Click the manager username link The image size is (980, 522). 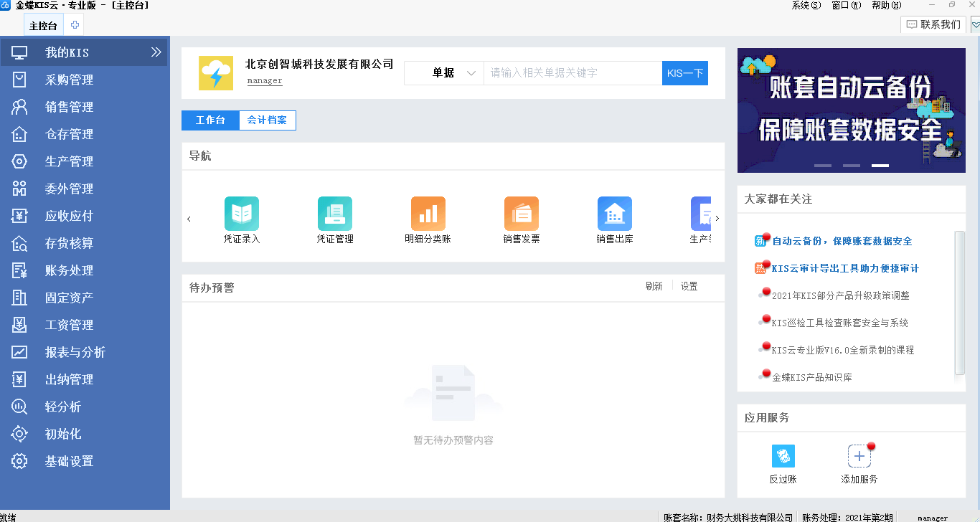coord(265,81)
